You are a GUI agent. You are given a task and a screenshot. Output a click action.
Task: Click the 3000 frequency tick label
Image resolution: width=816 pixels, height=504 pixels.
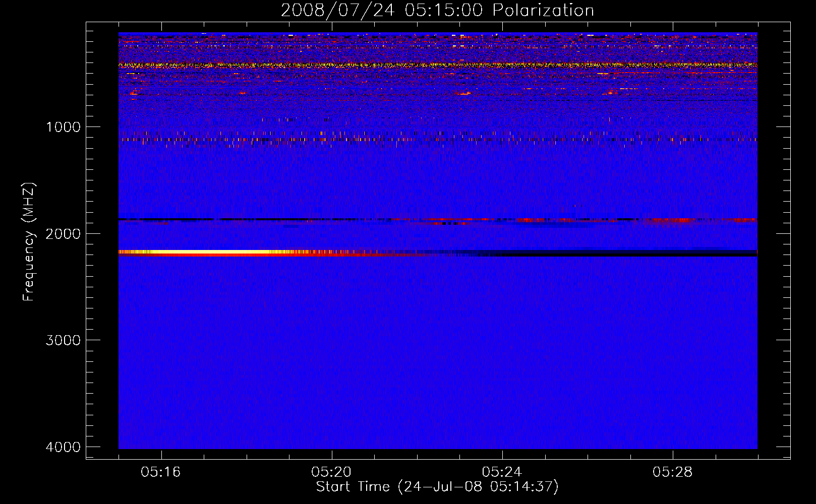click(x=63, y=340)
